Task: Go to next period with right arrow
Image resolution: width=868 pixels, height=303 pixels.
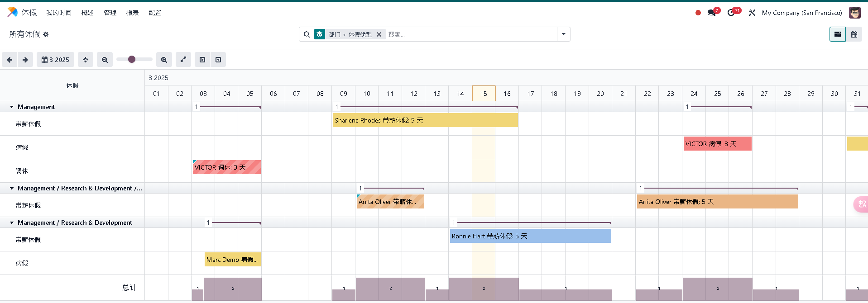Action: click(25, 60)
